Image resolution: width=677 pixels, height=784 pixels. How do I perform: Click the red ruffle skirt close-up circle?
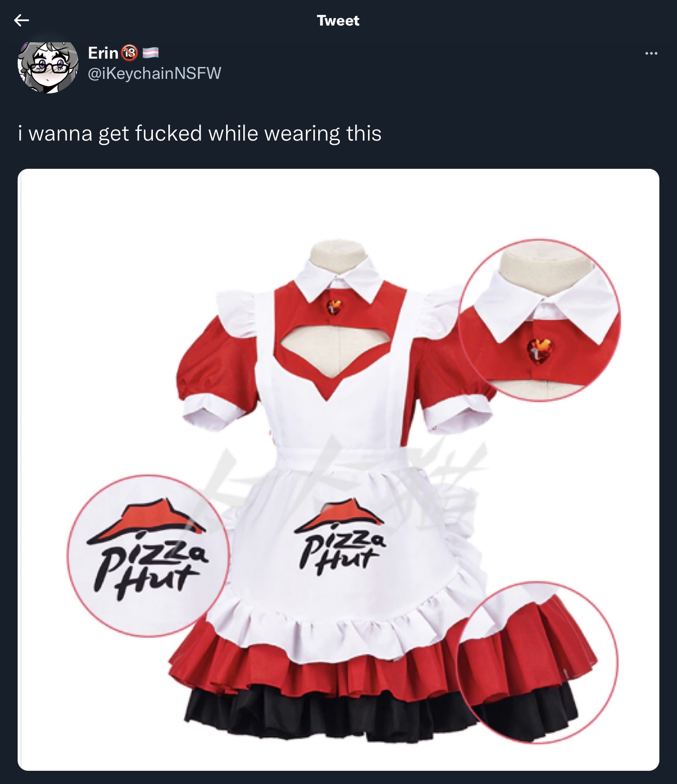coord(537,663)
